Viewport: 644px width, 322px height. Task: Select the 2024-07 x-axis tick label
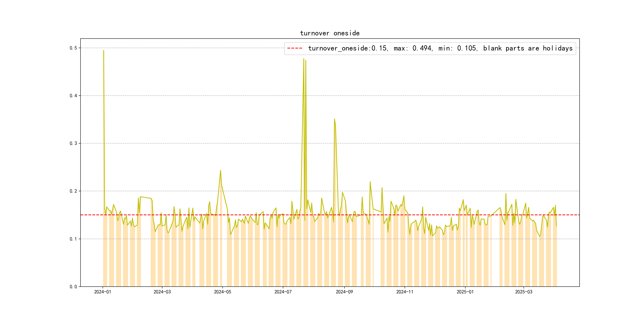[x=283, y=292]
